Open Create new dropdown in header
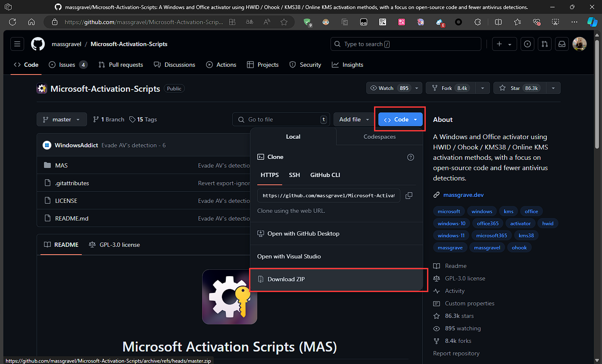Image resolution: width=602 pixels, height=364 pixels. tap(504, 44)
